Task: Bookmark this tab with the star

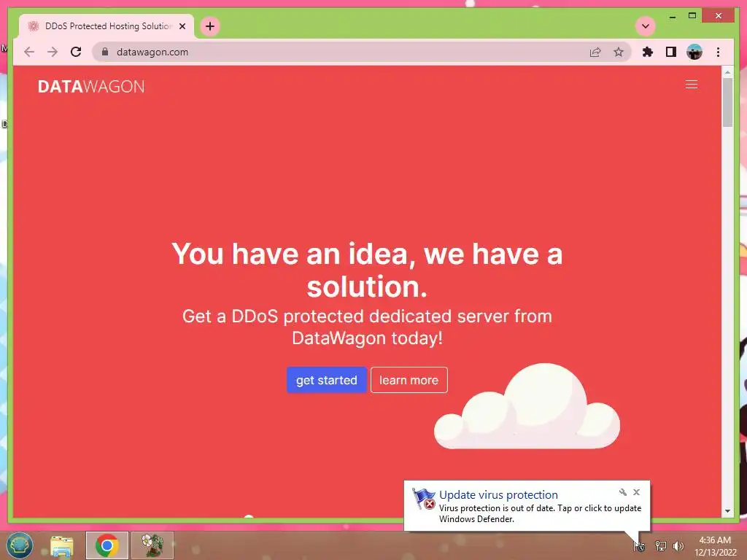Action: tap(619, 52)
